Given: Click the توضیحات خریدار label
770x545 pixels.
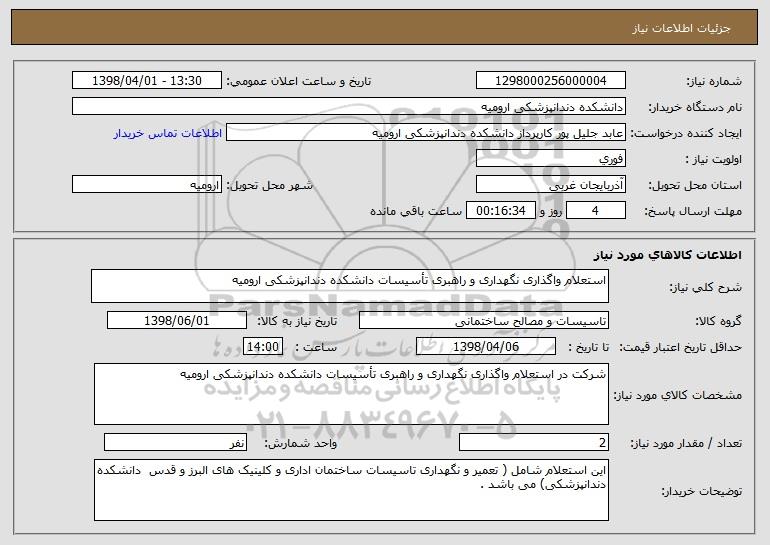Looking at the screenshot, I should pyautogui.click(x=701, y=491).
